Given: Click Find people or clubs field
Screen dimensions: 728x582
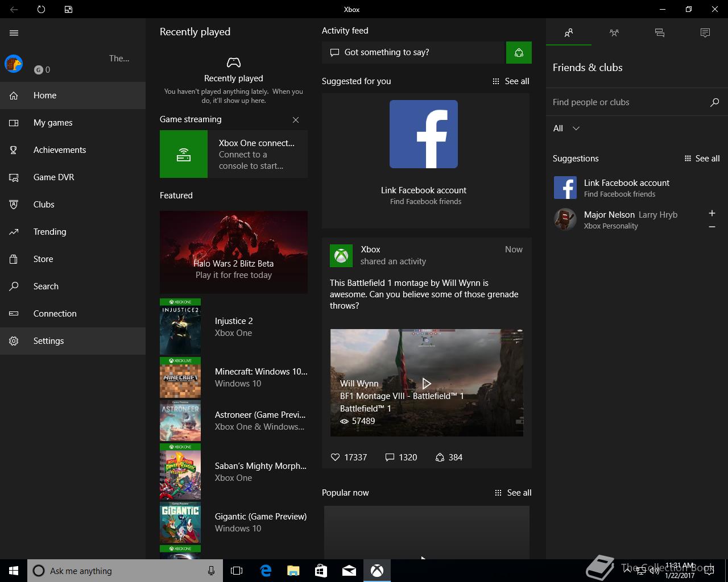Looking at the screenshot, I should pyautogui.click(x=627, y=102).
